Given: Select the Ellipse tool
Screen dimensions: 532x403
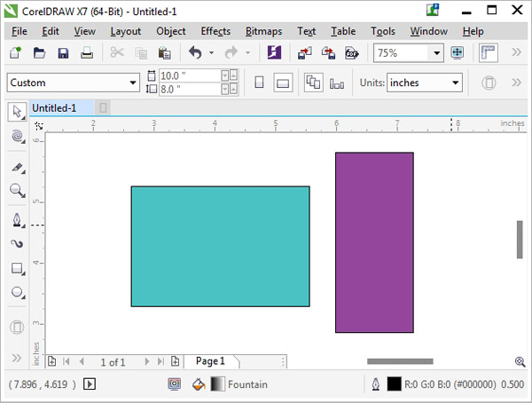Looking at the screenshot, I should point(18,293).
